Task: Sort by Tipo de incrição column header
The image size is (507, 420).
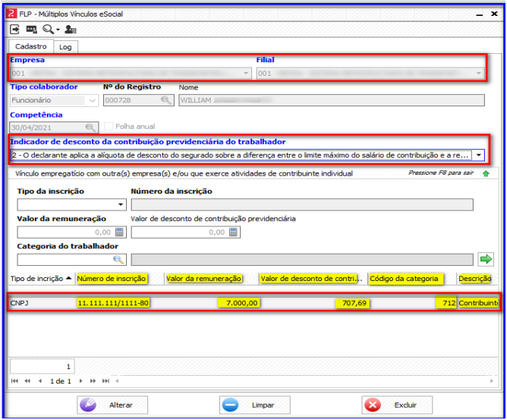Action: 41,279
